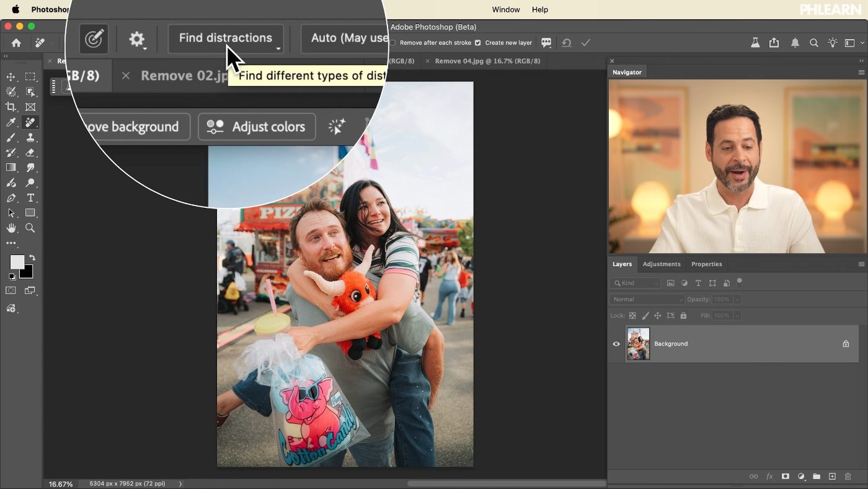Select the Move tool
This screenshot has height=489, width=868.
11,77
